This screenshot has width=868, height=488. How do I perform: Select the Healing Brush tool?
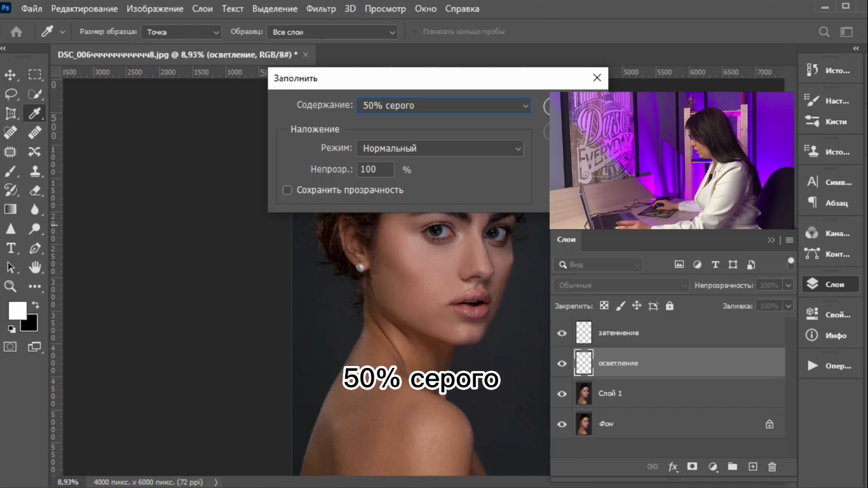[35, 132]
